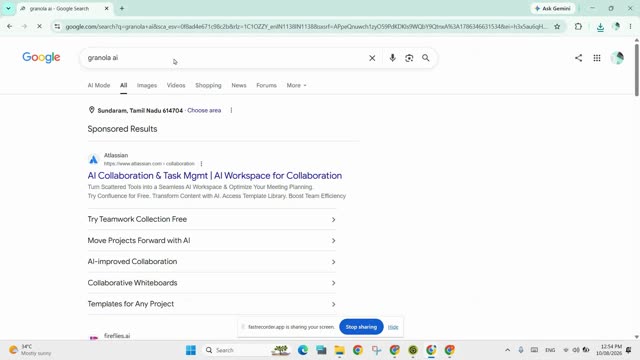The image size is (640, 360).
Task: Click the Hide link on sharing bar
Action: coord(393,327)
